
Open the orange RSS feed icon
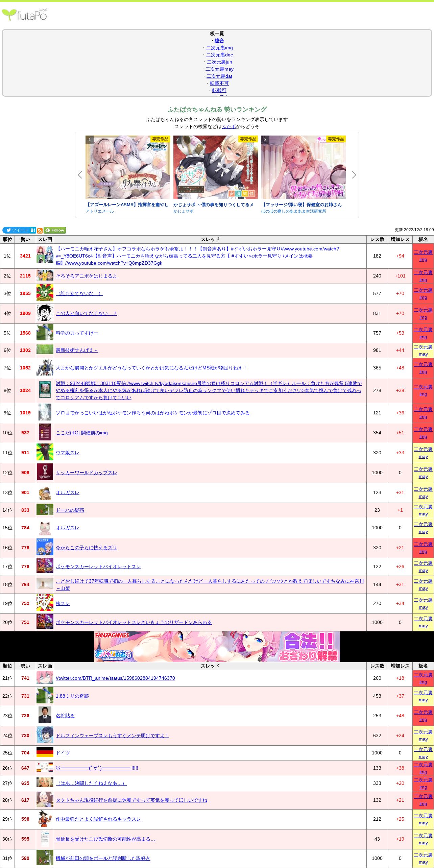[40, 231]
